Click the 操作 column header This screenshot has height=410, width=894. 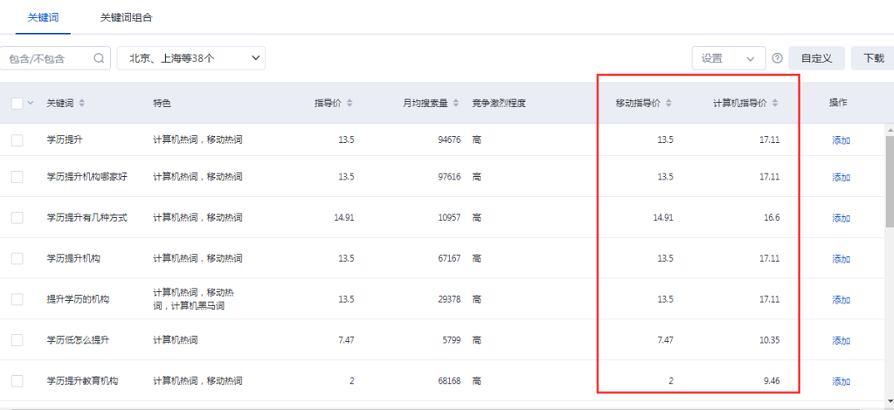tap(838, 103)
